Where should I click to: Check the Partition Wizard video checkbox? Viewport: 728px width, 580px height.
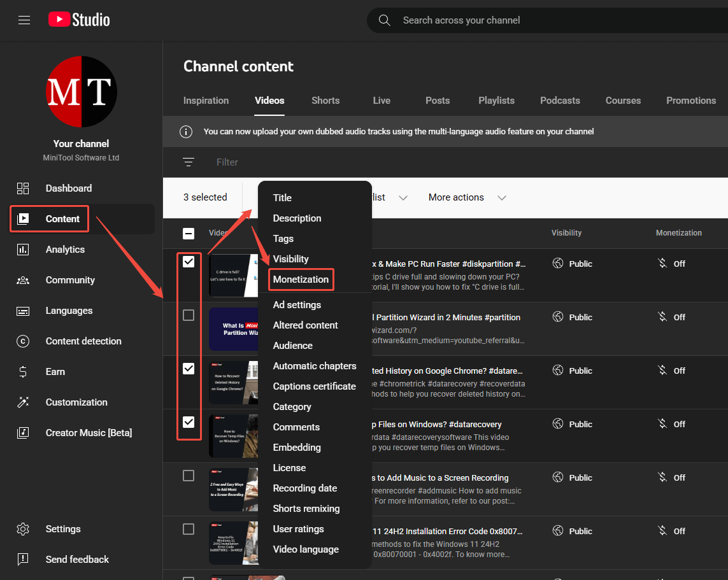pyautogui.click(x=189, y=314)
